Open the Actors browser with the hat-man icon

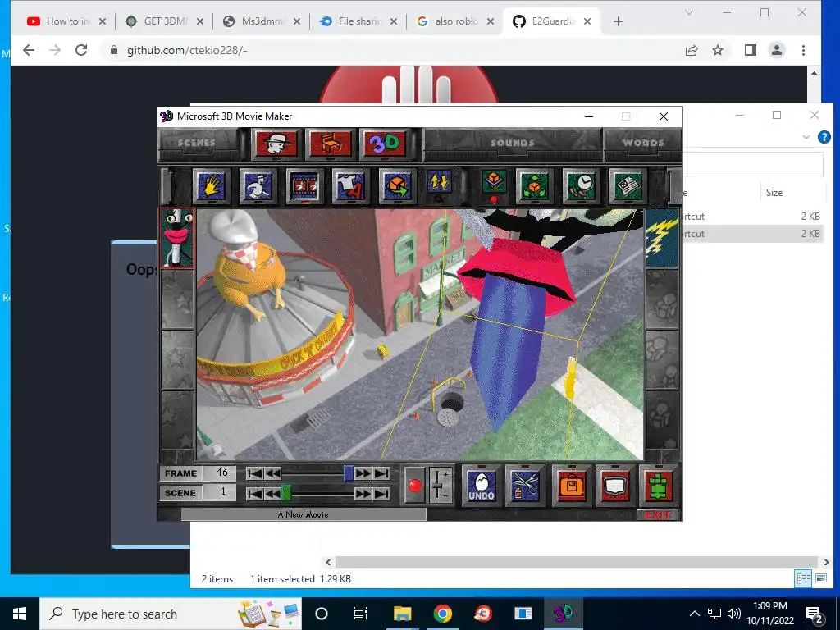pos(276,143)
